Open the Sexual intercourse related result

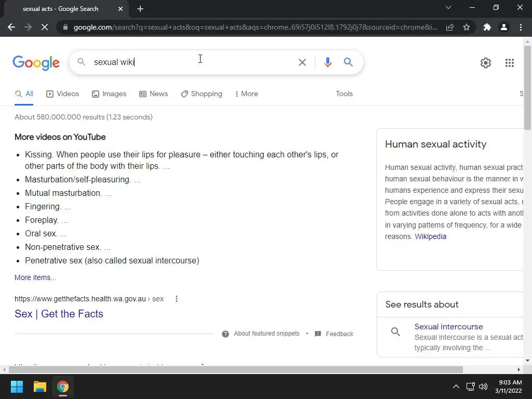tap(448, 327)
